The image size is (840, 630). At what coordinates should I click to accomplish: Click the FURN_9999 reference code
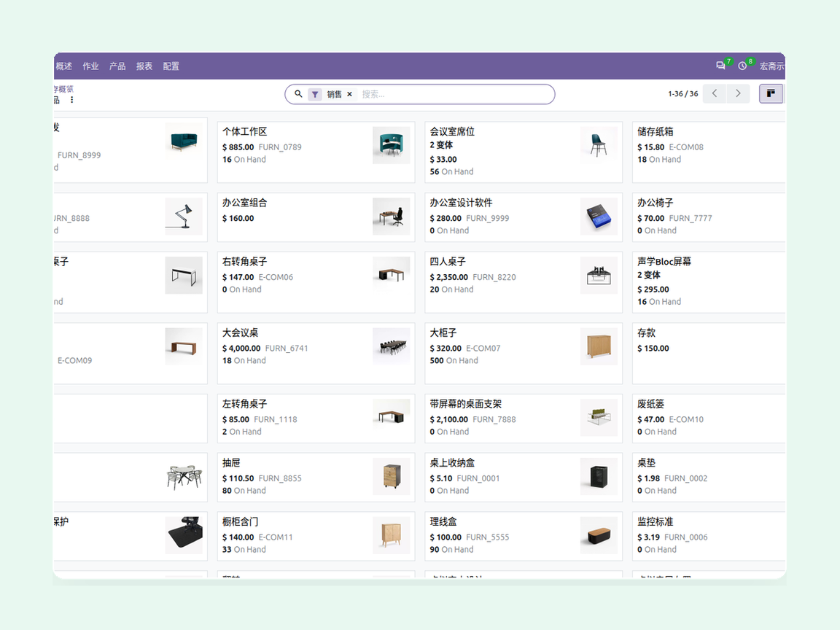[x=488, y=218]
